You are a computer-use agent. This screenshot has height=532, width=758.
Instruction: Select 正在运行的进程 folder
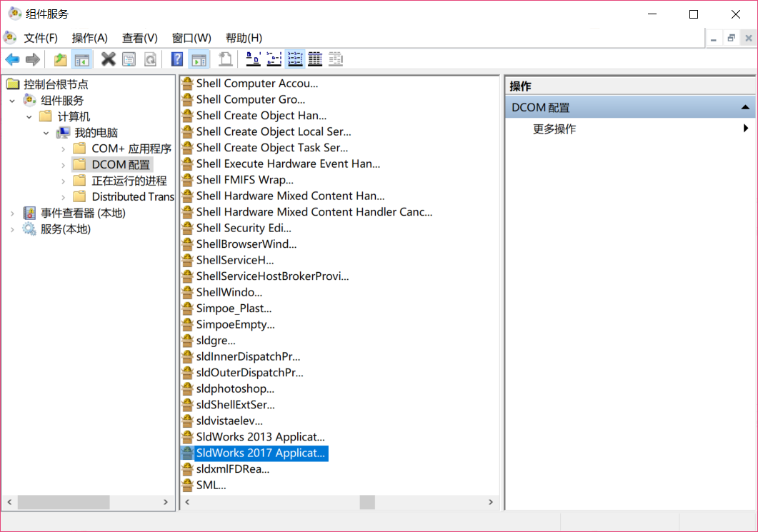[129, 181]
